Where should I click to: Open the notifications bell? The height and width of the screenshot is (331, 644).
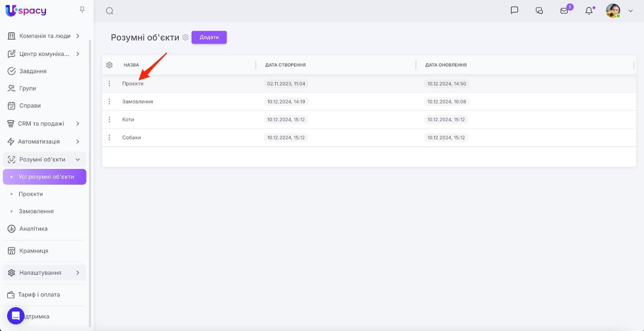click(589, 11)
